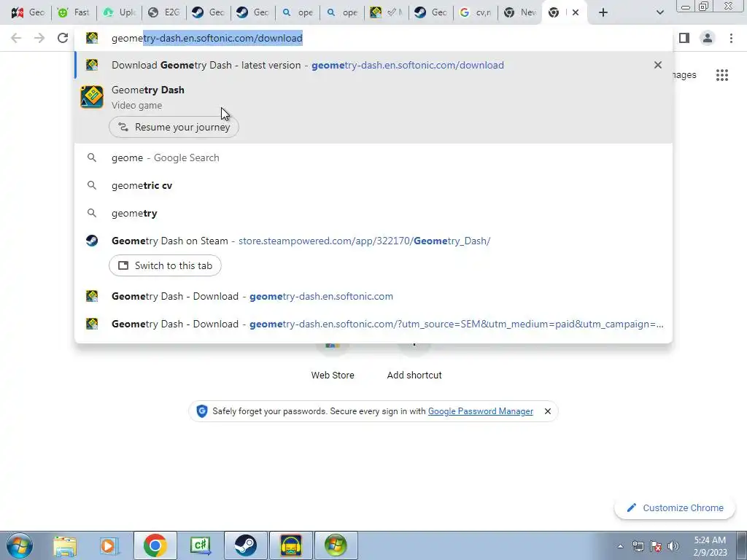The width and height of the screenshot is (747, 560).
Task: Open softonic suggestion with utm_source parameters
Action: [373, 324]
